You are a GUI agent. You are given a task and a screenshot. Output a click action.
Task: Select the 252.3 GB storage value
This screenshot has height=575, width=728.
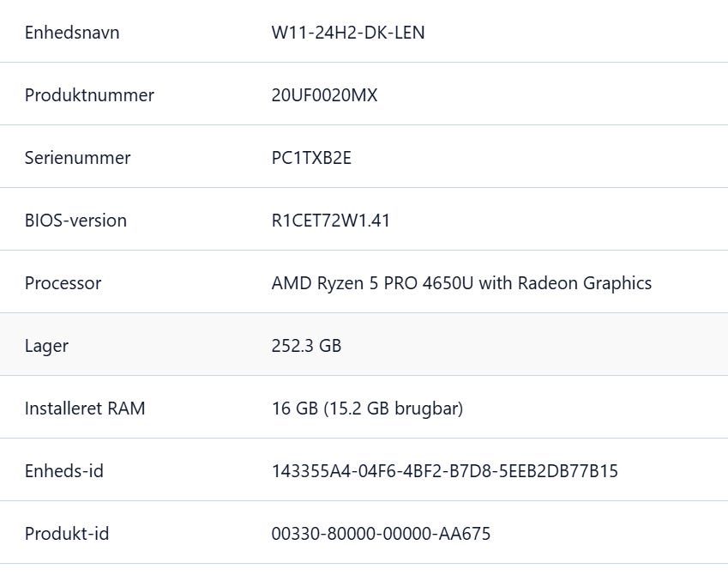pyautogui.click(x=306, y=346)
